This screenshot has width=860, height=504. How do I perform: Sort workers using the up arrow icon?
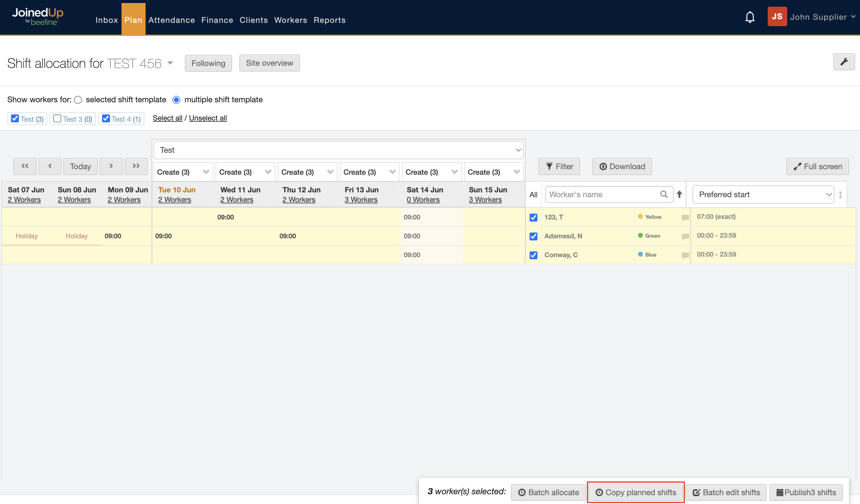[679, 194]
